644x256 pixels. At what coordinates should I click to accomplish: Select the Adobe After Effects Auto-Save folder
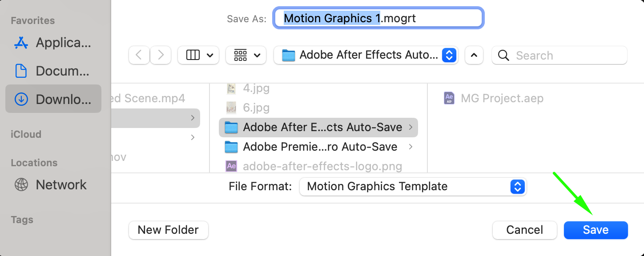tap(318, 128)
